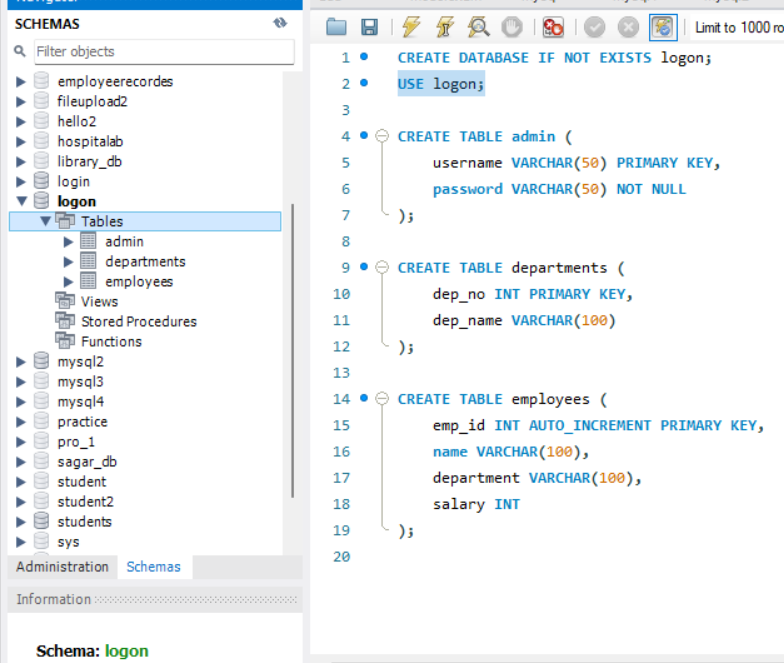The image size is (784, 663).
Task: Toggle the auto-commit mode button
Action: pos(663,27)
